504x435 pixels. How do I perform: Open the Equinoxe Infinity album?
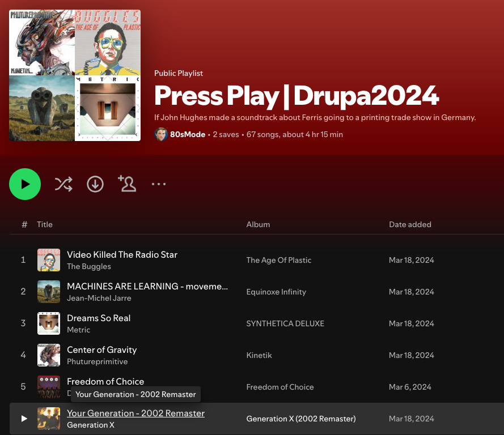click(276, 292)
